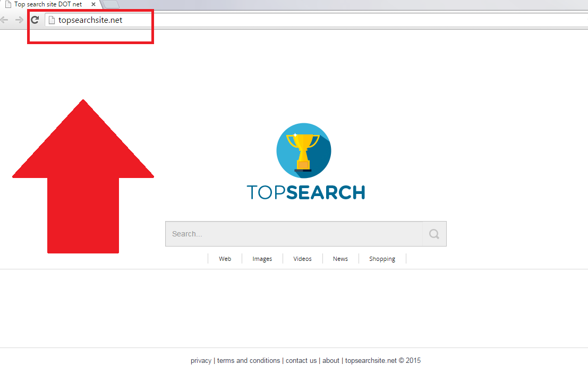Switch to the Web search category
The height and width of the screenshot is (373, 588).
pyautogui.click(x=225, y=259)
